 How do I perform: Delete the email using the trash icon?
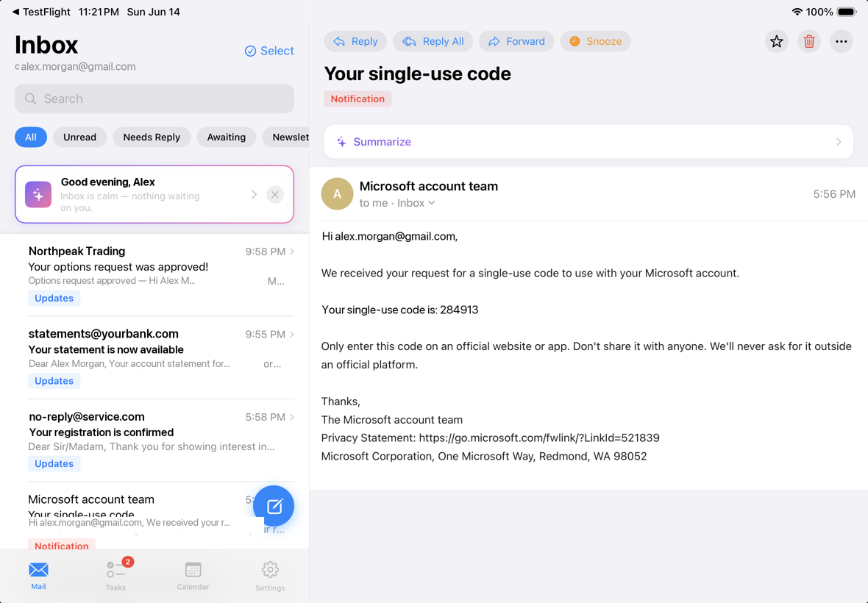[x=808, y=41]
